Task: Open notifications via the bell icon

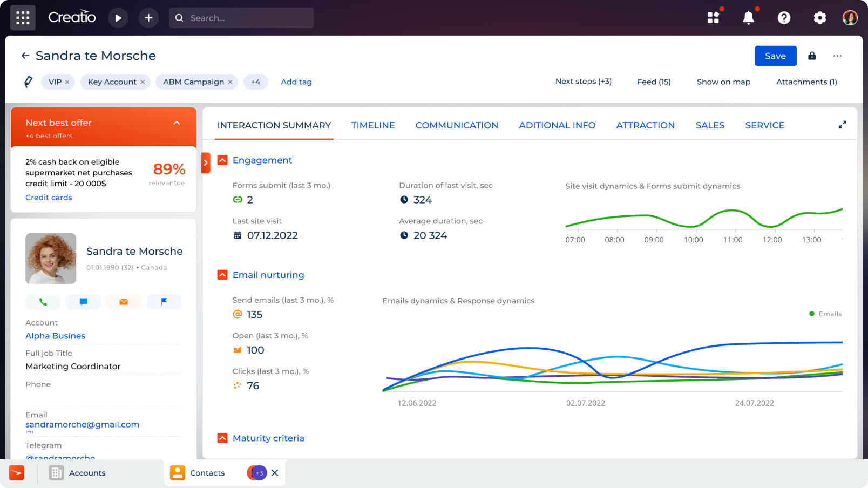Action: (748, 17)
